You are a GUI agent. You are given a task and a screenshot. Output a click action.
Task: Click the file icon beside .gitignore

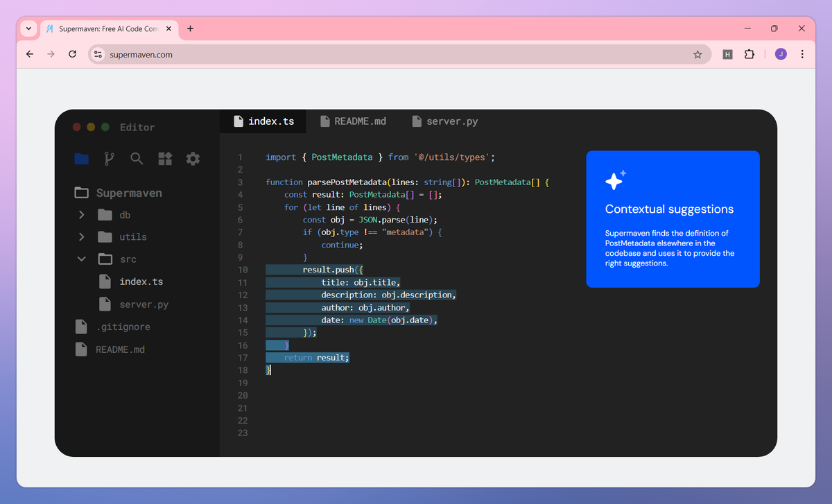click(x=81, y=327)
